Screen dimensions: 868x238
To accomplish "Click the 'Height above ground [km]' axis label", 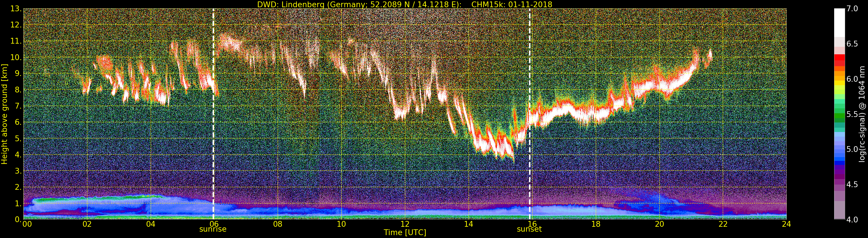I will click(x=4, y=114).
